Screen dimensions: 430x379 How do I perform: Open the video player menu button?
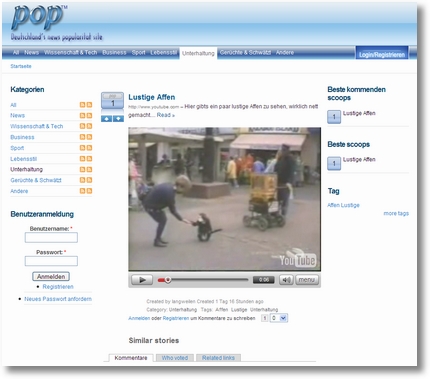coord(307,280)
